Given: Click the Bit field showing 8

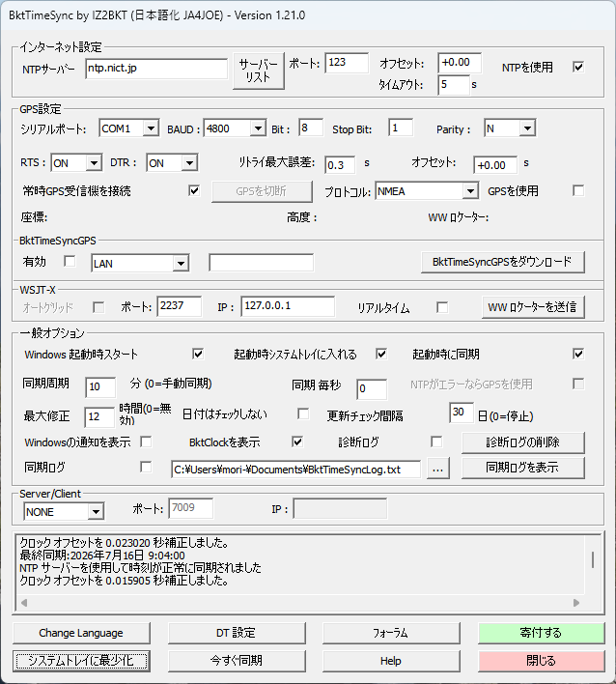Looking at the screenshot, I should (311, 128).
